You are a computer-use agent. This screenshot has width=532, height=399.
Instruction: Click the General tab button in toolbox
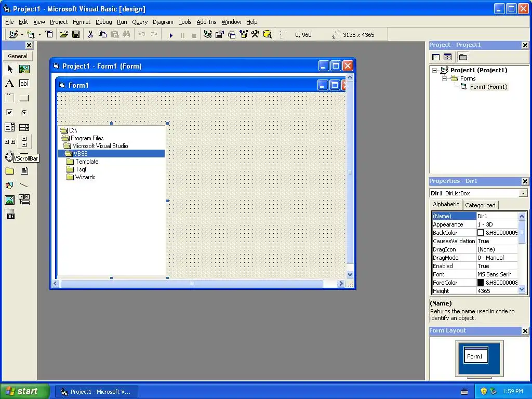[x=18, y=56]
